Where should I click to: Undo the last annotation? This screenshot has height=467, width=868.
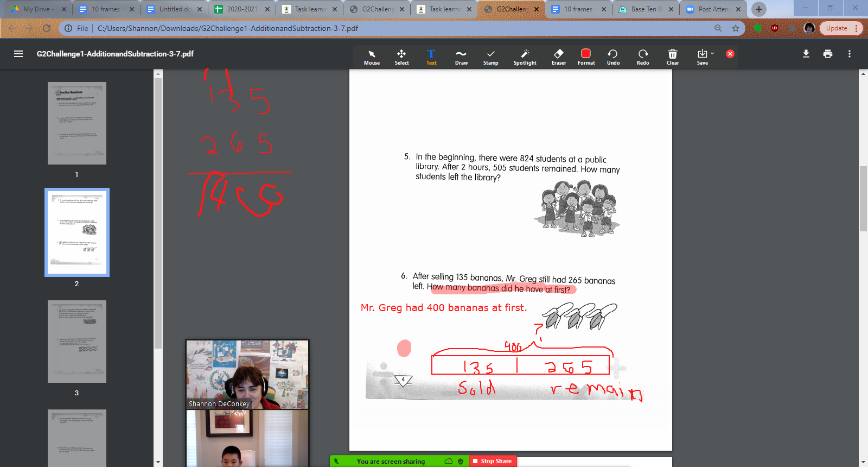613,56
